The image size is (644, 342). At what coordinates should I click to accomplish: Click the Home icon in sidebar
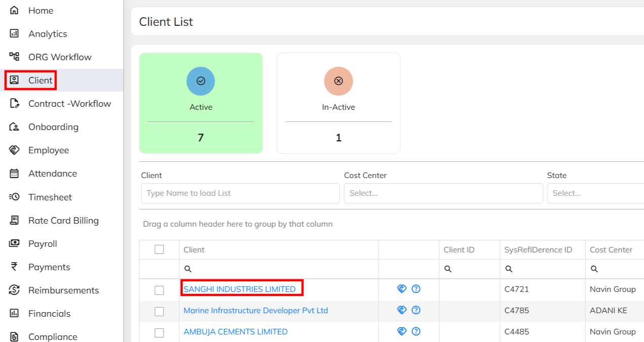pyautogui.click(x=14, y=10)
